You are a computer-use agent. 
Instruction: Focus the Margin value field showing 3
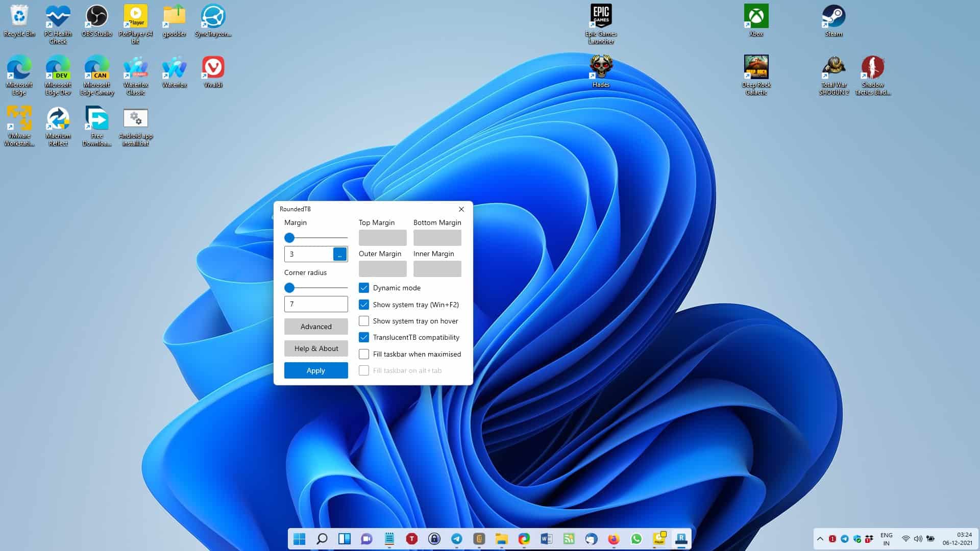click(309, 254)
